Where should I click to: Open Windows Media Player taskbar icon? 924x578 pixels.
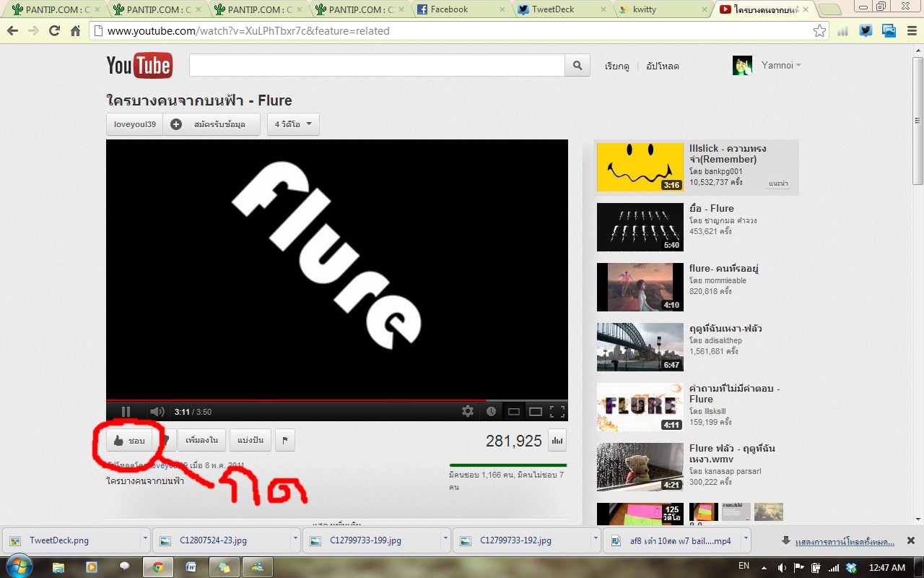coord(92,566)
